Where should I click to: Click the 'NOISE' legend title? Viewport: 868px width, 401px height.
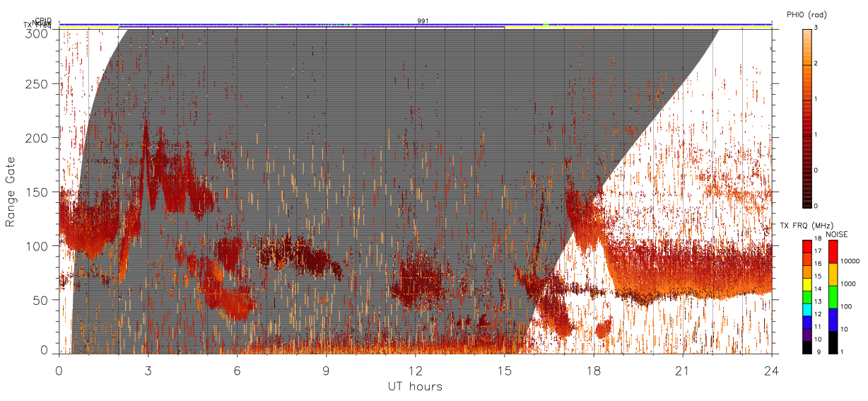click(837, 234)
